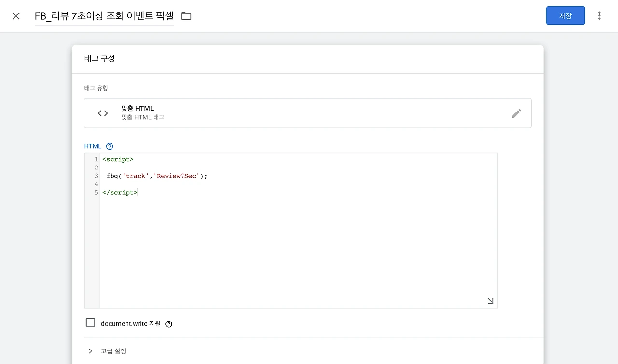
Task: Click the code brackets icon for 맞춤 HTML
Action: pos(103,113)
